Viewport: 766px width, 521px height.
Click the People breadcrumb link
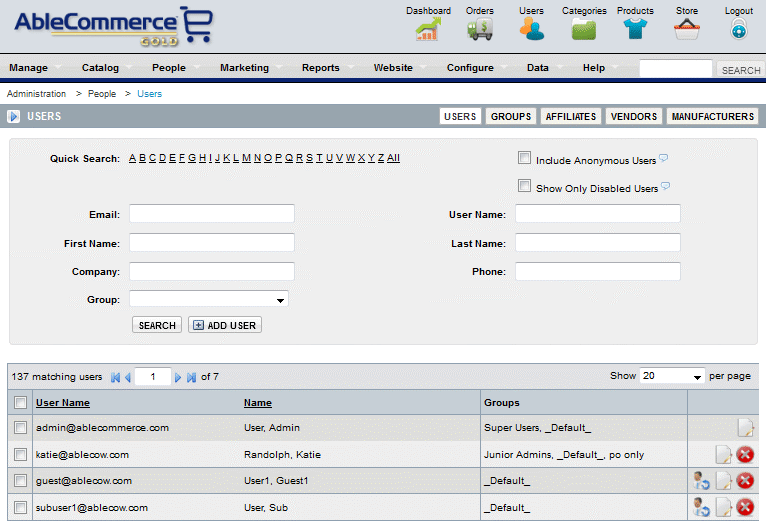coord(102,93)
